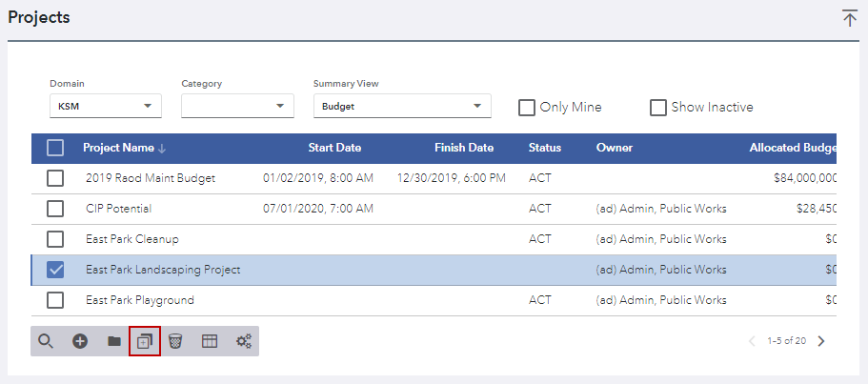Screen dimensions: 868x384
Task: Open the table columns view icon
Action: (209, 341)
